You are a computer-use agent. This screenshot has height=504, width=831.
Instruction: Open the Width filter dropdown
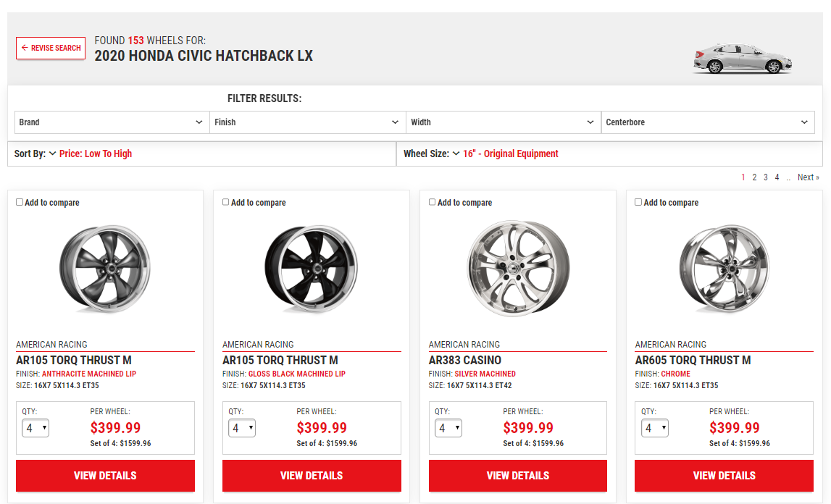coord(503,122)
